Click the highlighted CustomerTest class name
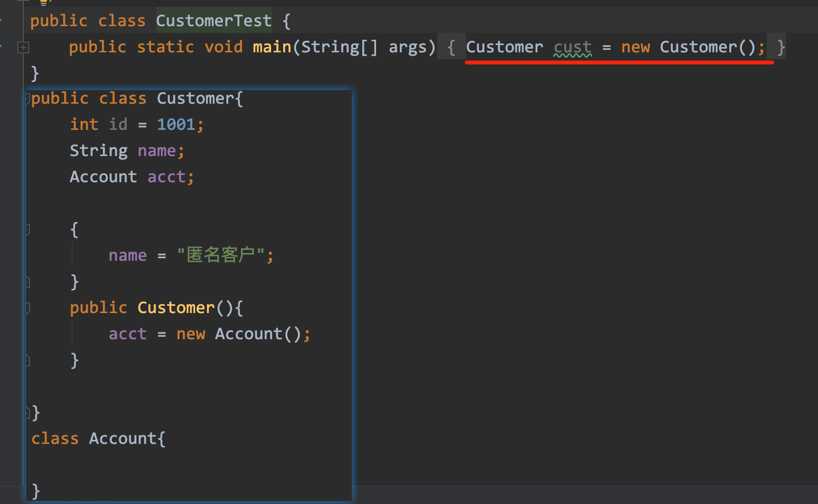 tap(213, 21)
